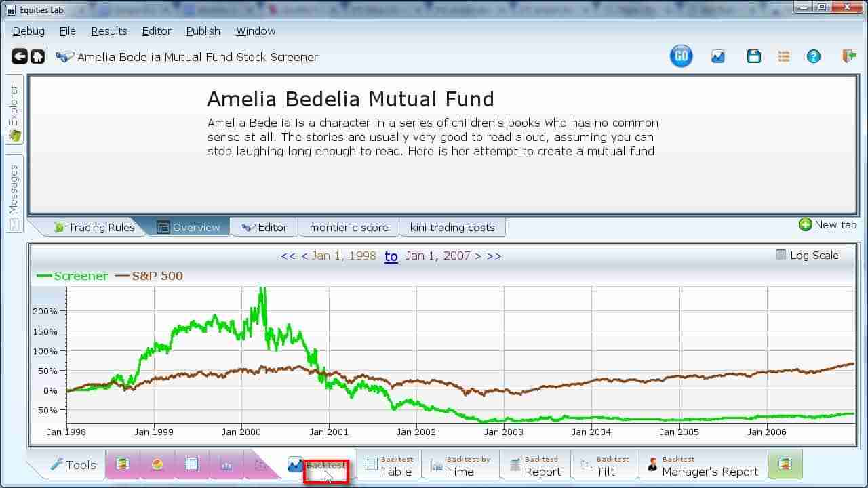The image size is (868, 488).
Task: Open help with the question mark icon
Action: [x=814, y=57]
